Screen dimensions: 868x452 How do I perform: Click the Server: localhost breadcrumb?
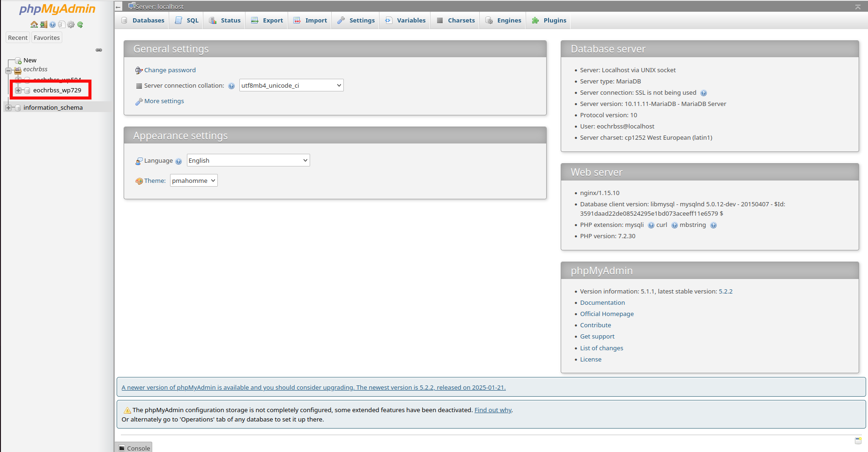point(159,7)
